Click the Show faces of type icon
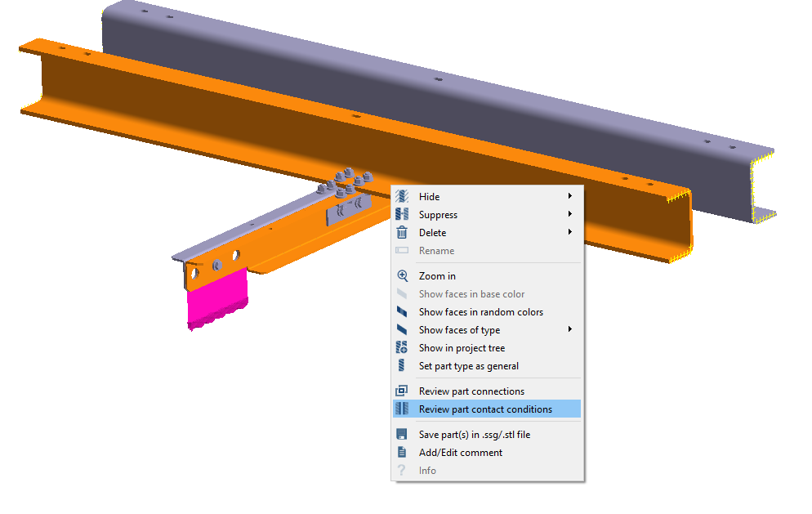812x514 pixels. [402, 329]
